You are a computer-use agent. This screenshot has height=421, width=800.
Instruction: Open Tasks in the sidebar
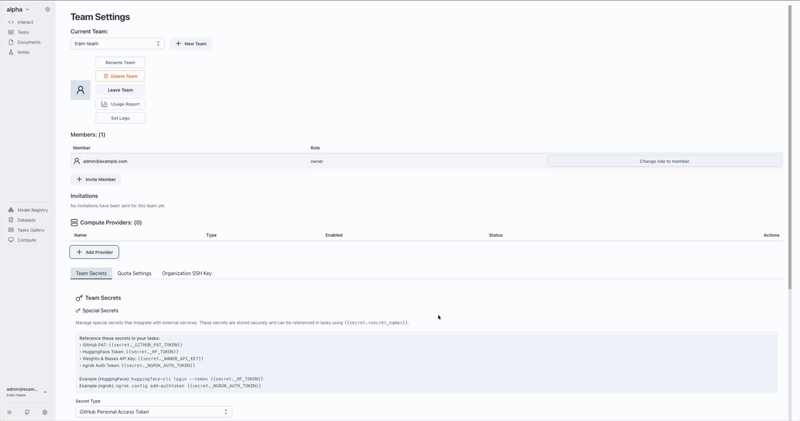(23, 32)
